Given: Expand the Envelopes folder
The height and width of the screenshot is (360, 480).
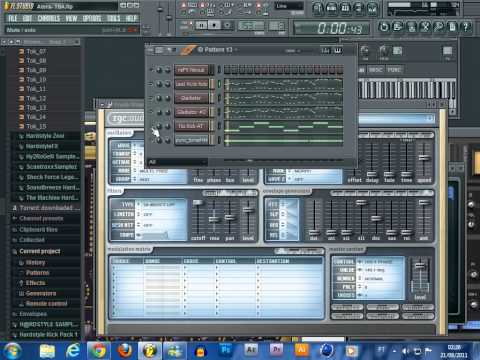Looking at the screenshot, I should (x=33, y=314).
